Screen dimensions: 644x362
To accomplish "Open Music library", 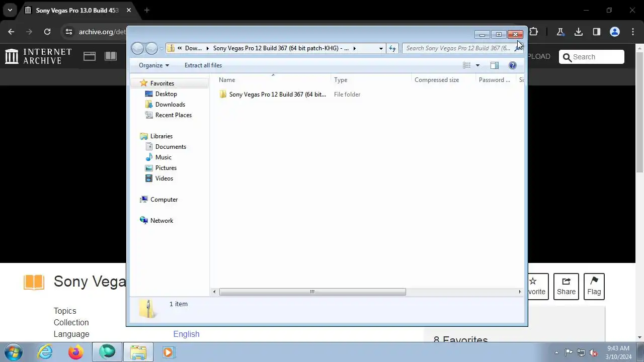I will 164,157.
